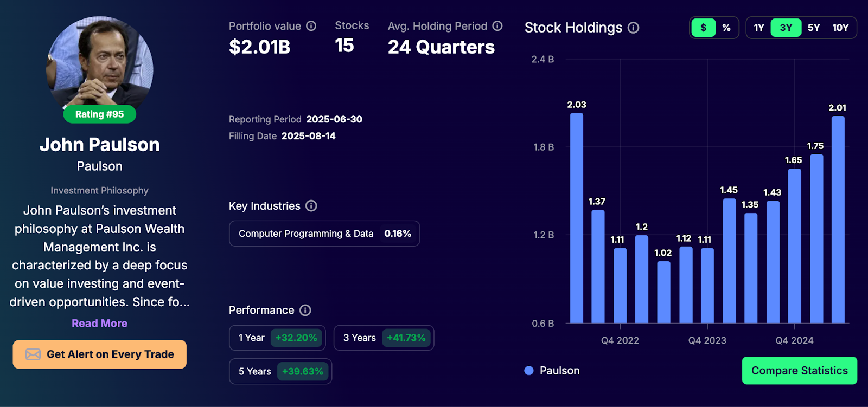
Task: Click Computer Programming & Data industry chip
Action: point(324,234)
